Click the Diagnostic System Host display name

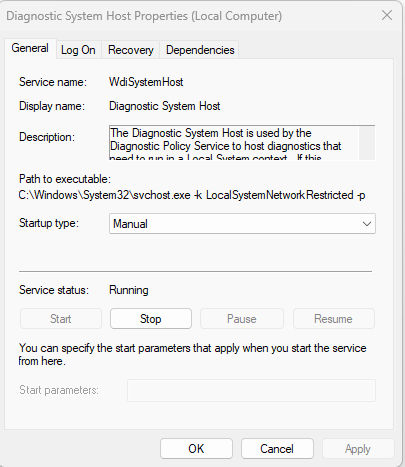pos(165,106)
